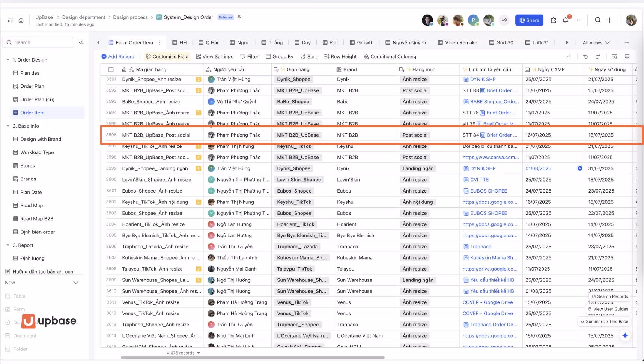Screen dimensions: 644x364
Task: Click the horizontal scrollbar at table bottom
Action: pyautogui.click(x=253, y=358)
